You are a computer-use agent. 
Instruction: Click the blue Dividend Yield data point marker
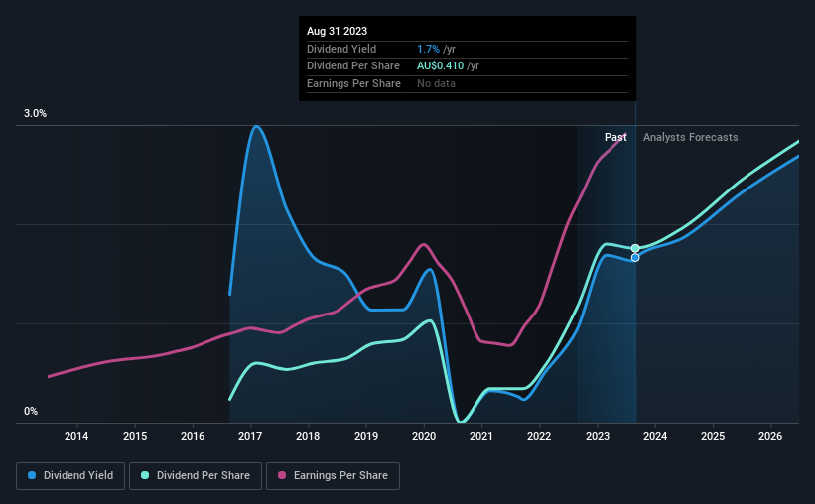[x=635, y=258]
